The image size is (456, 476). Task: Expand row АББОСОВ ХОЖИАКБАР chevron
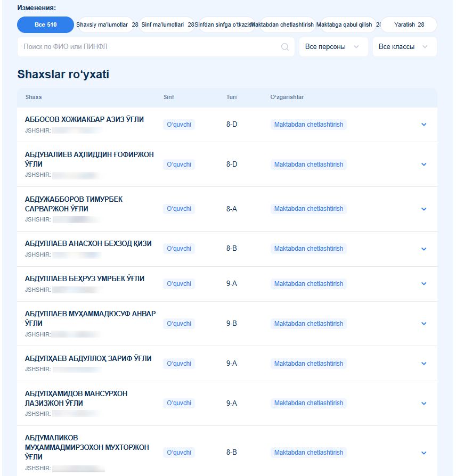pos(424,125)
